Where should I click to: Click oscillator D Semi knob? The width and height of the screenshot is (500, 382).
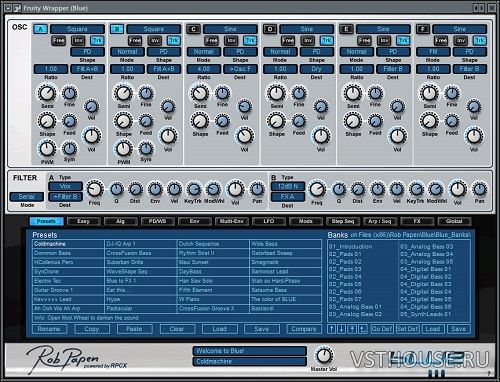(276, 93)
